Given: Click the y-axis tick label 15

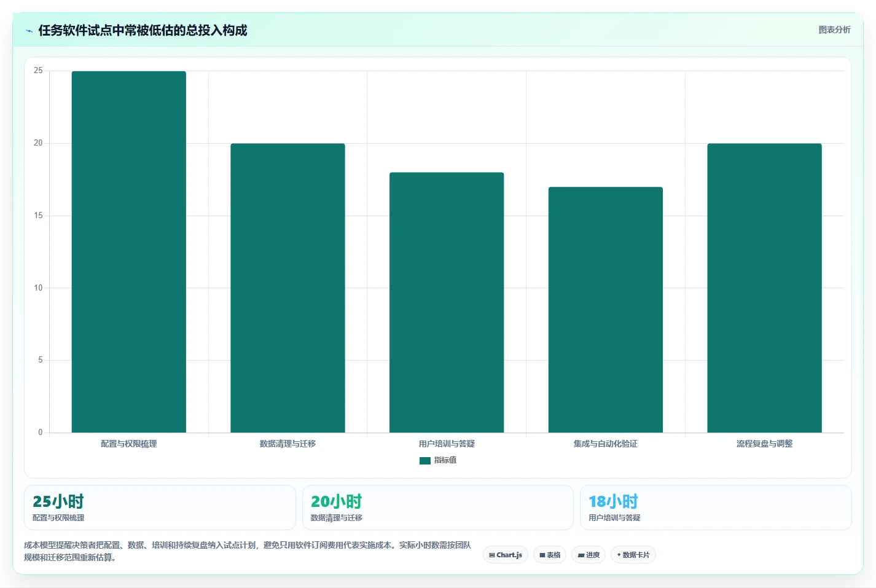Looking at the screenshot, I should point(38,216).
